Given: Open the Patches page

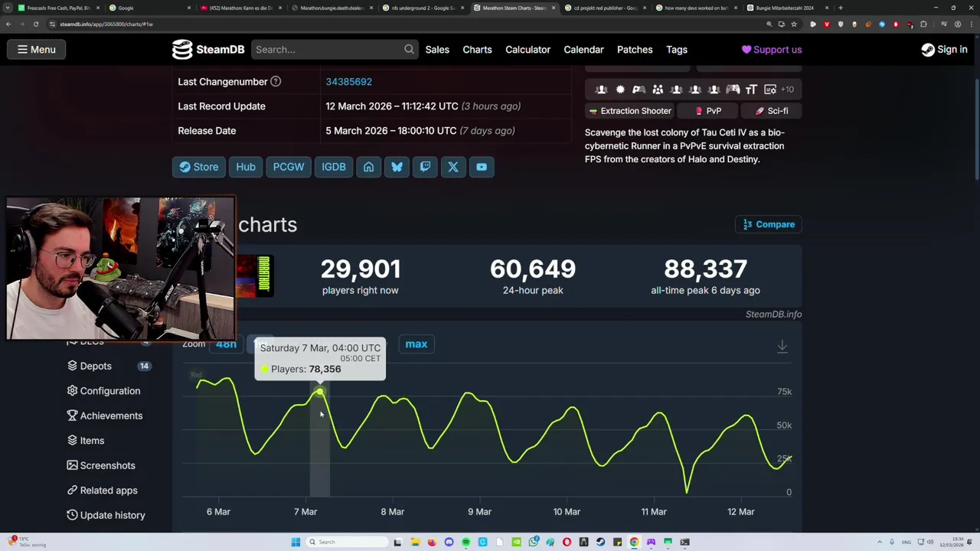Looking at the screenshot, I should [635, 50].
